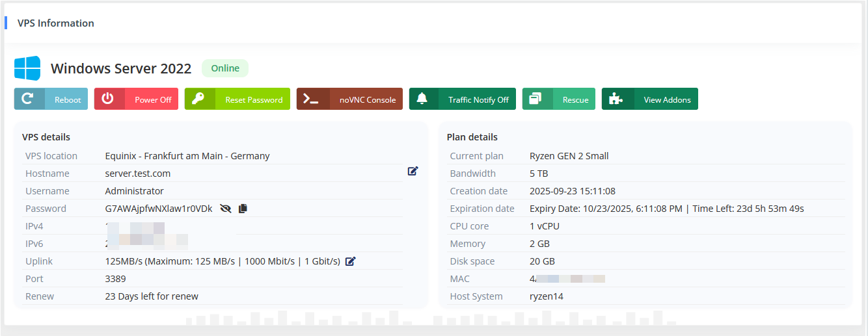Select the VPS Information section header
This screenshot has width=868, height=336.
pyautogui.click(x=56, y=23)
